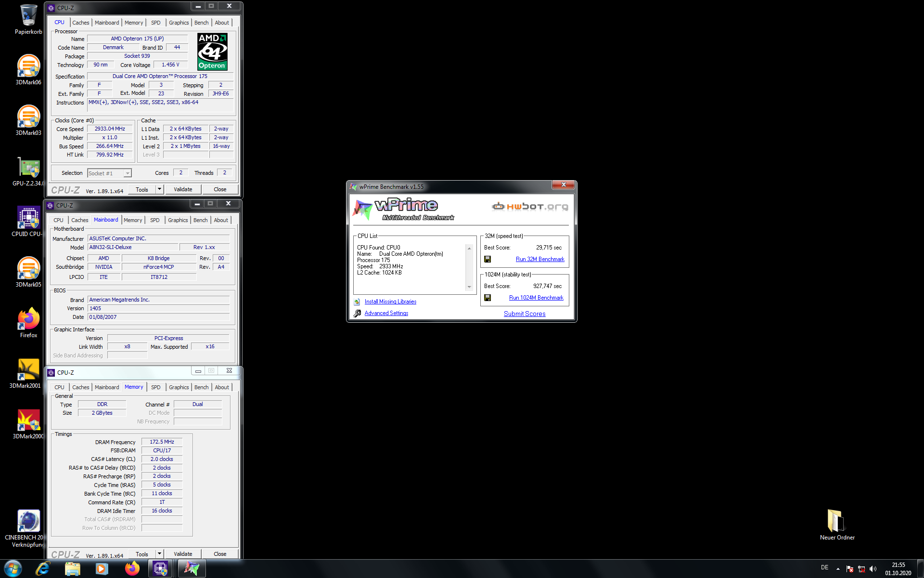Click the AMD 64 Opteron logo in CPU-Z
This screenshot has height=578, width=924.
pyautogui.click(x=212, y=52)
